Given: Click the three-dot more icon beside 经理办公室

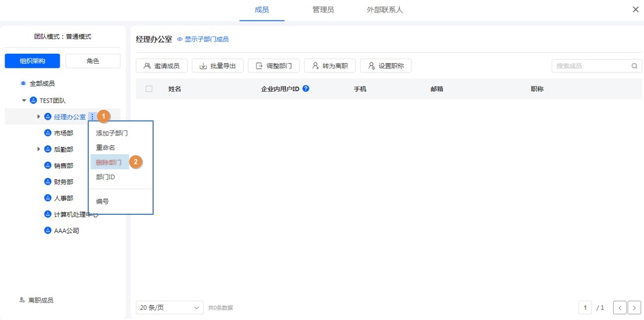Looking at the screenshot, I should click(92, 117).
